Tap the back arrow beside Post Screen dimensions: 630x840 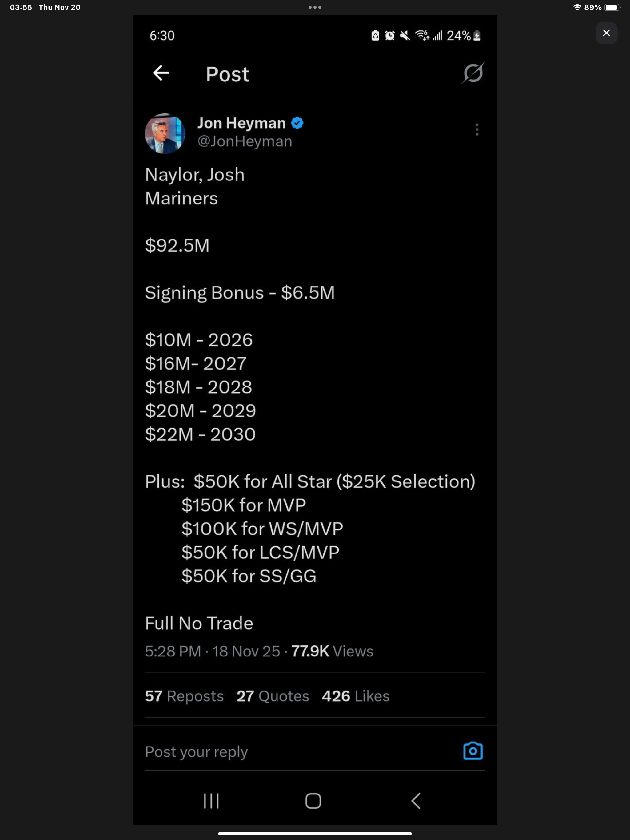click(161, 73)
